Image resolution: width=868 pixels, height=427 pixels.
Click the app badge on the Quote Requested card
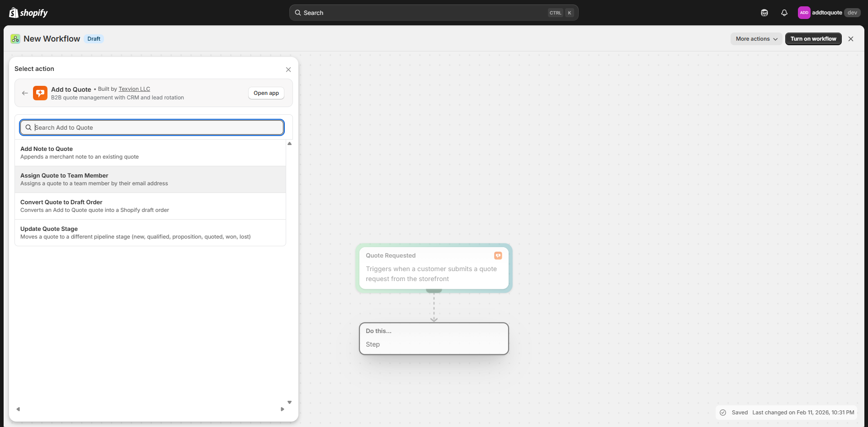click(x=498, y=255)
